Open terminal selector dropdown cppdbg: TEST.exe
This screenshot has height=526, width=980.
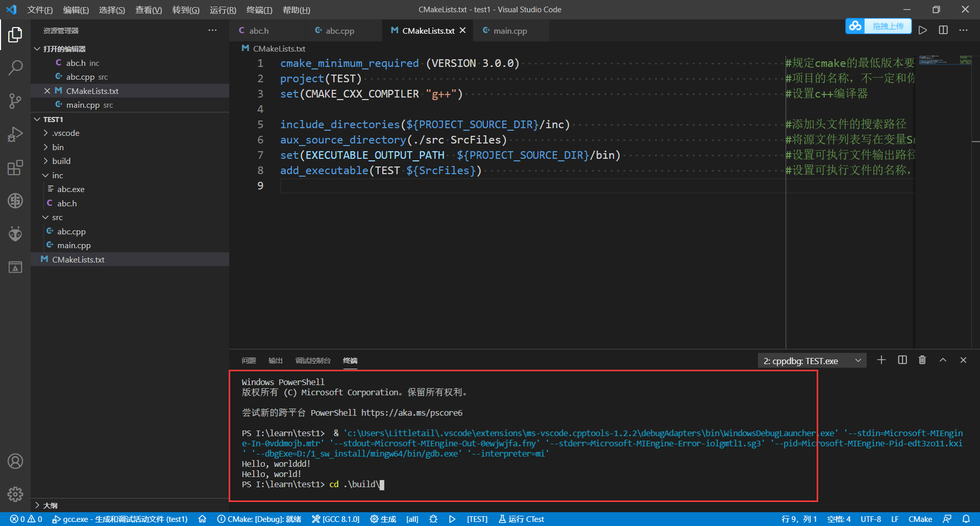coord(812,361)
